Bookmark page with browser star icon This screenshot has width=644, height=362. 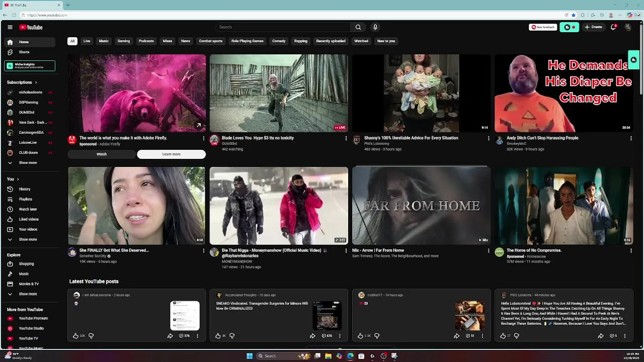[573, 15]
